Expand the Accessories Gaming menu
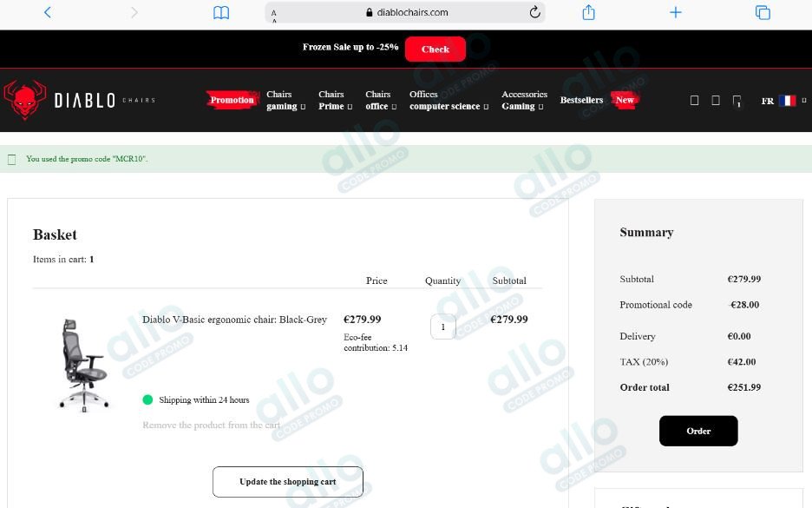 (524, 100)
